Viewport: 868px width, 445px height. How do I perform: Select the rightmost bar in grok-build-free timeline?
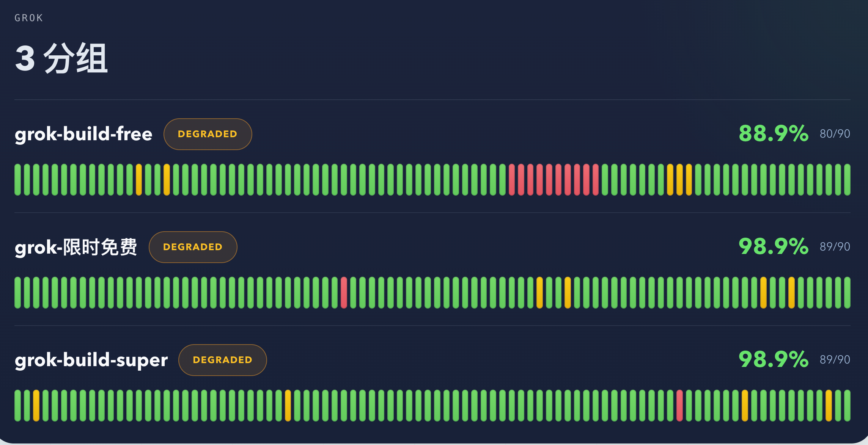pyautogui.click(x=848, y=180)
